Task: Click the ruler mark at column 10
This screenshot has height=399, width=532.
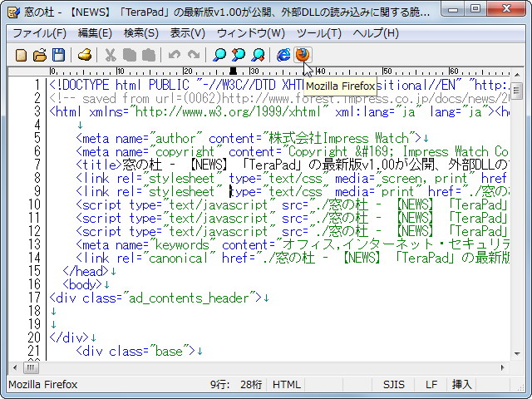Action: pos(119,71)
